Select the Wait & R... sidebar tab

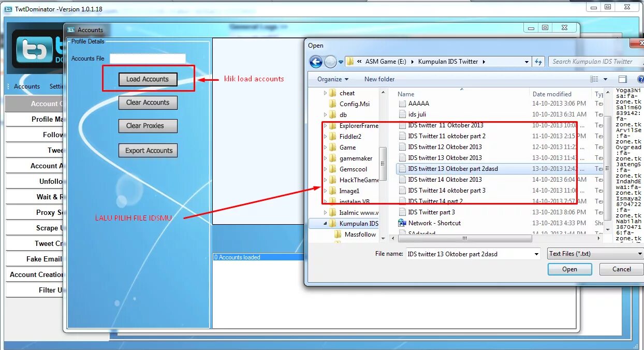click(x=35, y=197)
